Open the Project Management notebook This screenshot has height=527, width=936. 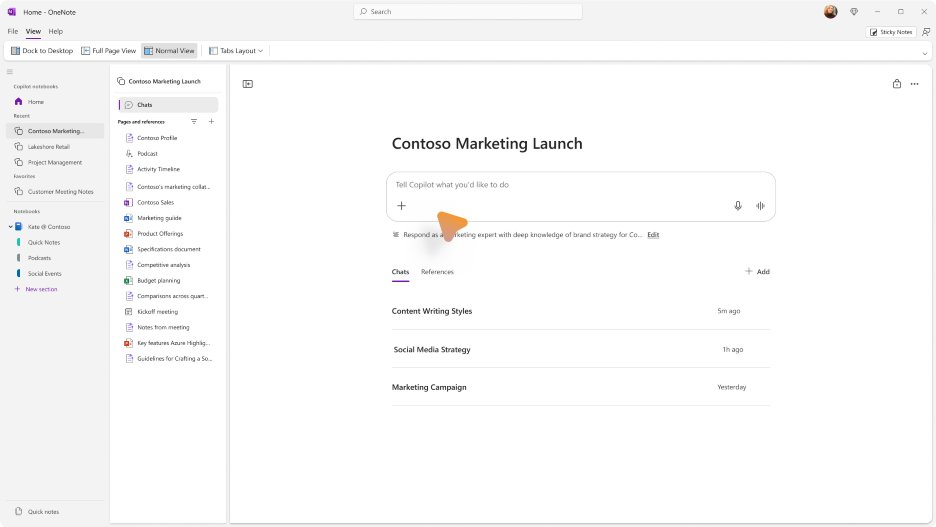[x=55, y=162]
